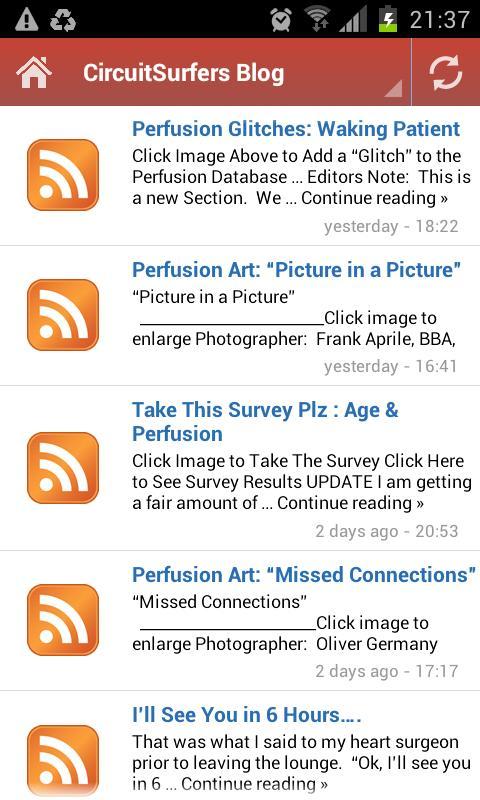The image size is (480, 800).
Task: Tap the alarm clock status icon
Action: 281,20
